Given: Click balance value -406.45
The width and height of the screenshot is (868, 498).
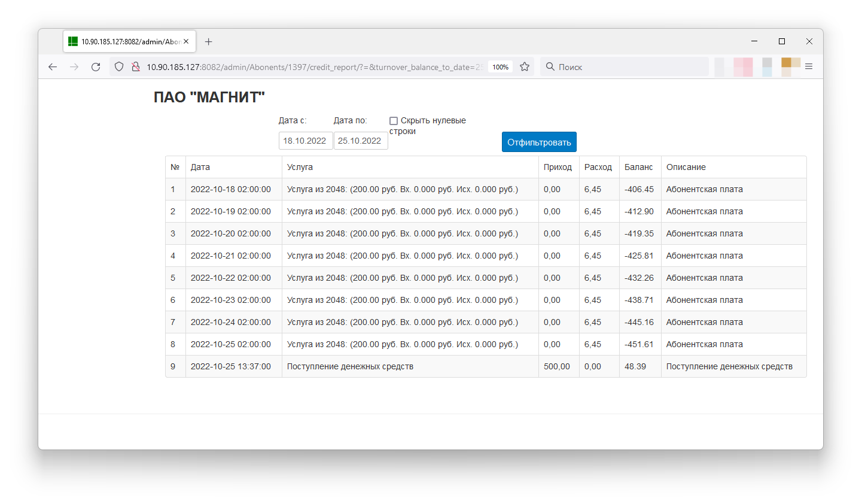Looking at the screenshot, I should [x=639, y=189].
